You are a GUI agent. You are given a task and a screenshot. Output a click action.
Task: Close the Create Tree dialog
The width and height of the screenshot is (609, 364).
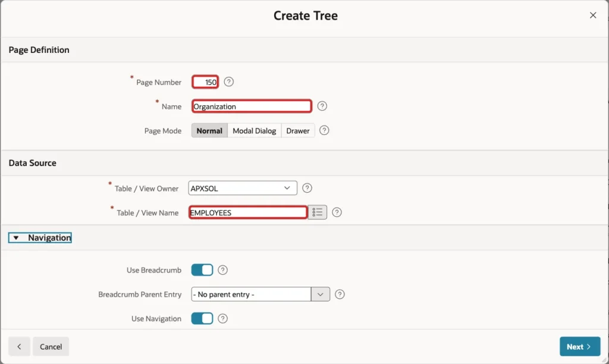[593, 15]
